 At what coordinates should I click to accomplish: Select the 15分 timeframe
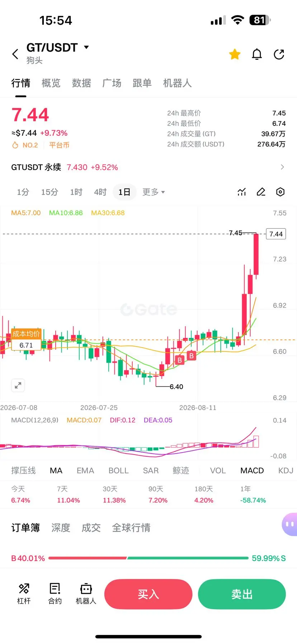49,192
